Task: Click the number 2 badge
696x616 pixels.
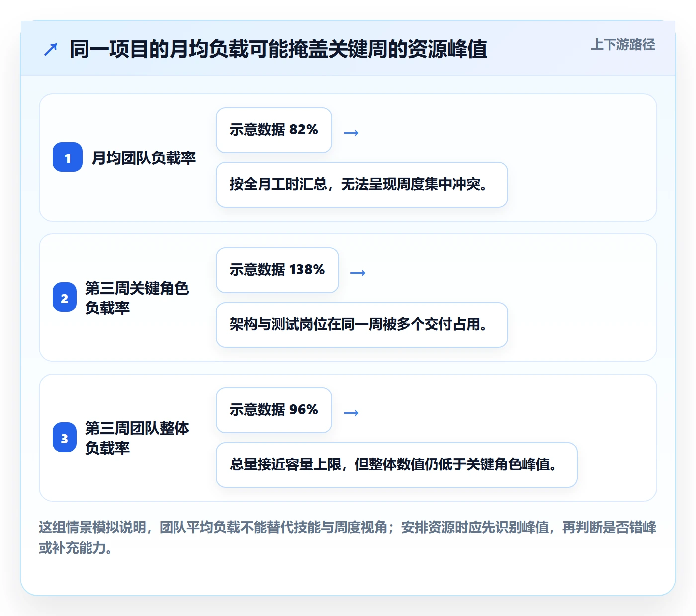Action: coord(65,297)
